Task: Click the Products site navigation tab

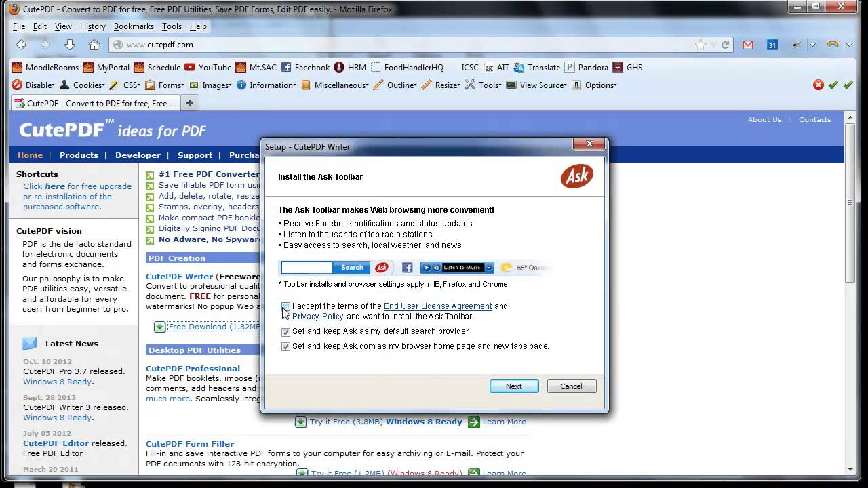Action: point(79,155)
